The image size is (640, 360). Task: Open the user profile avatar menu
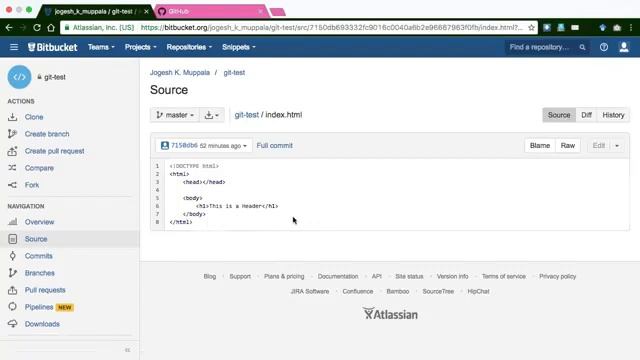point(624,47)
